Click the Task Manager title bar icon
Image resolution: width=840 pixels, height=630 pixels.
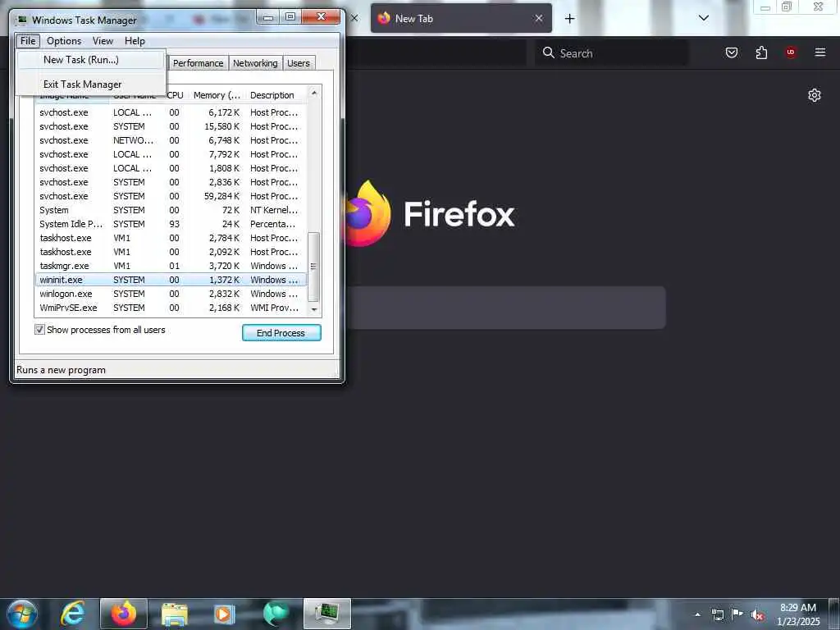click(22, 21)
